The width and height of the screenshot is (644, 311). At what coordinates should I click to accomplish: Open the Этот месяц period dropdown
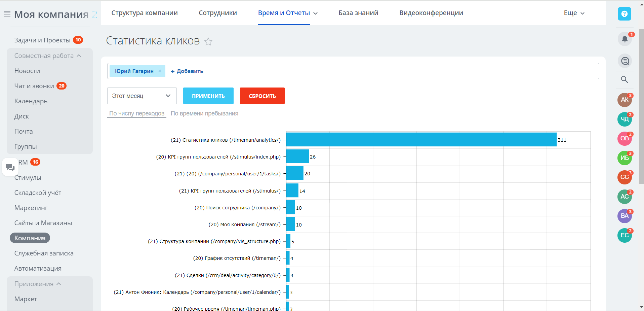(142, 96)
